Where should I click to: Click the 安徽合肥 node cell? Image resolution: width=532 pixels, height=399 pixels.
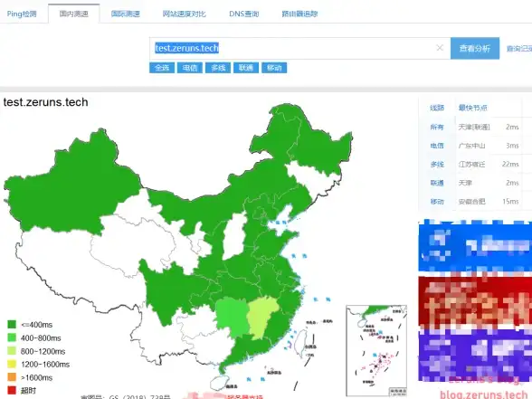click(471, 202)
